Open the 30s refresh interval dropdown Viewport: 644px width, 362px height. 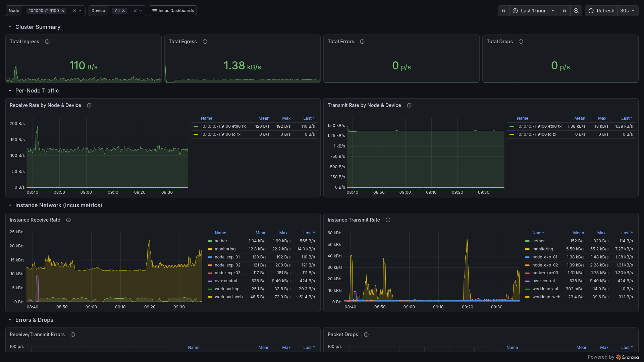[628, 11]
